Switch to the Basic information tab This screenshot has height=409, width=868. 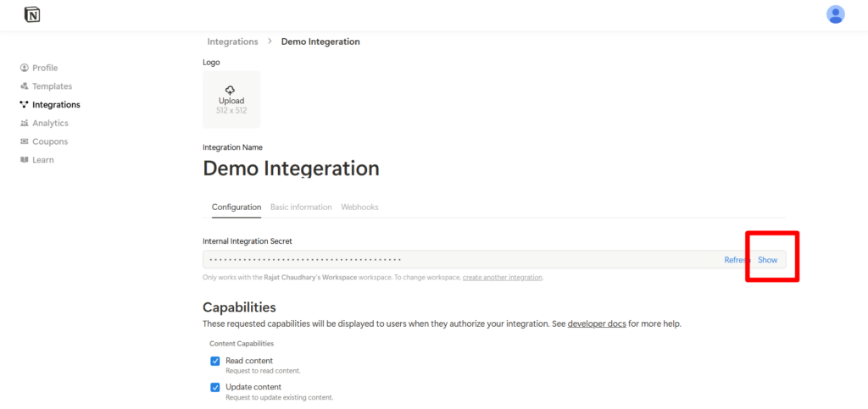click(301, 207)
